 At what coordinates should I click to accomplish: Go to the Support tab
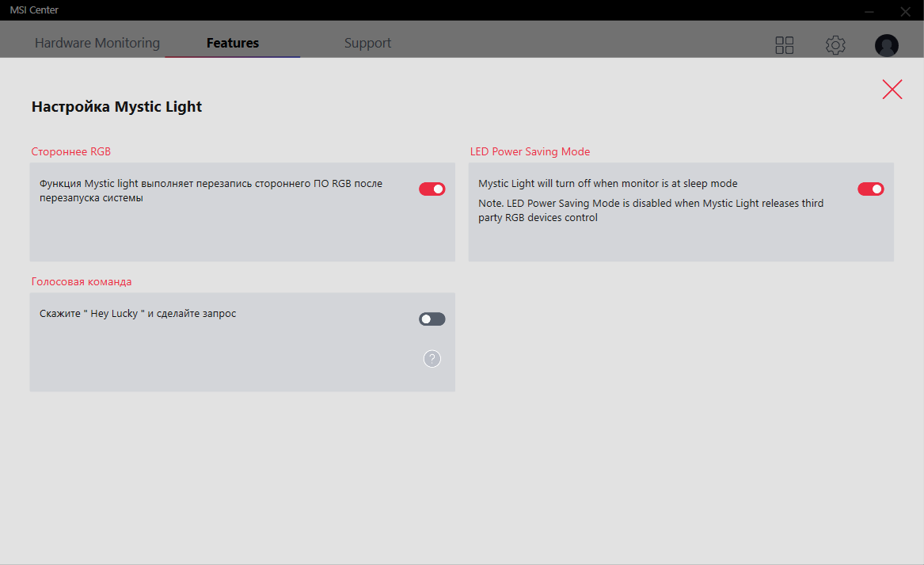[x=367, y=43]
